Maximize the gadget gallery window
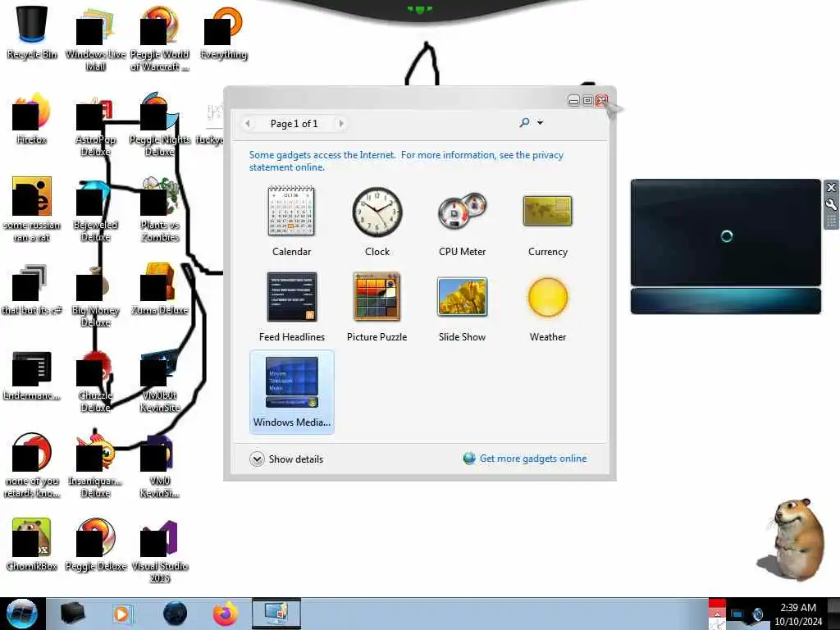The image size is (840, 630). 587,101
